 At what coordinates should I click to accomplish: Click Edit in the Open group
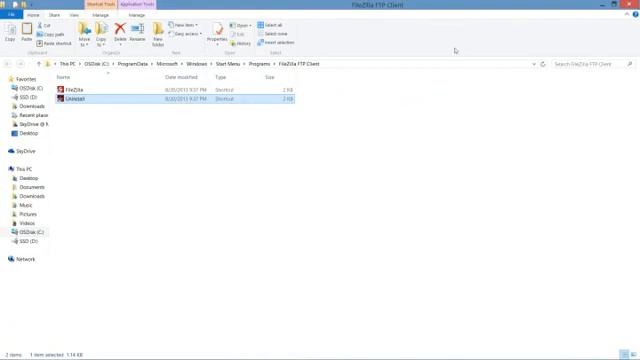pyautogui.click(x=237, y=34)
